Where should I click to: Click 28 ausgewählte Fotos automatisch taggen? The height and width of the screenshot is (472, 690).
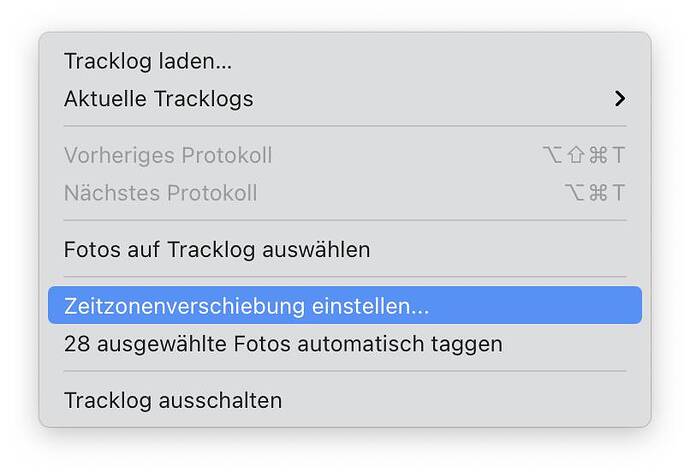pyautogui.click(x=283, y=344)
